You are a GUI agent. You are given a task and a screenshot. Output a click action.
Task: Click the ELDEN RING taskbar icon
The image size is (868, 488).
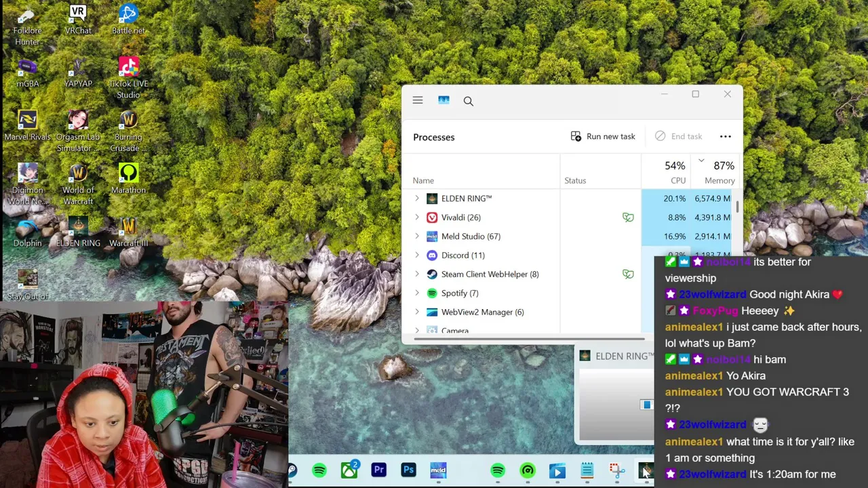click(645, 470)
